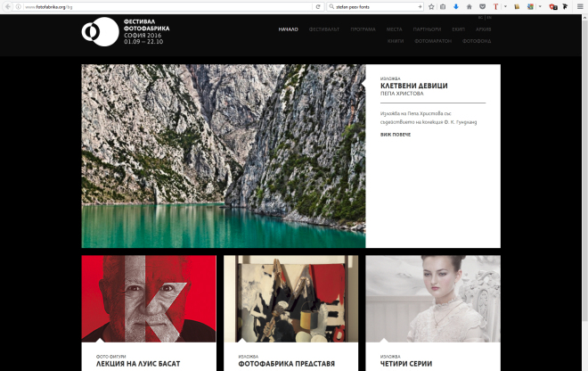Go to the browser home page icon
Viewport: 588px width, 371px height.
click(470, 6)
